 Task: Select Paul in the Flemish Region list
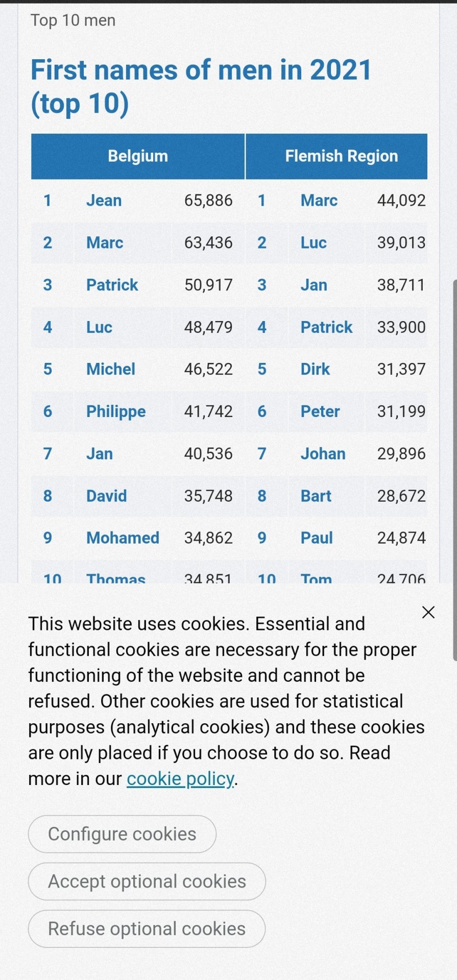(x=317, y=537)
